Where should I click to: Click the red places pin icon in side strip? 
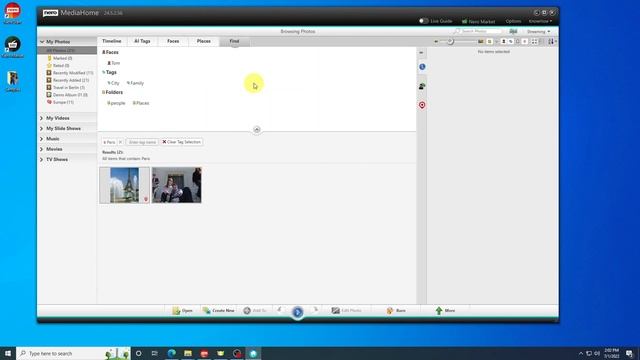click(422, 105)
